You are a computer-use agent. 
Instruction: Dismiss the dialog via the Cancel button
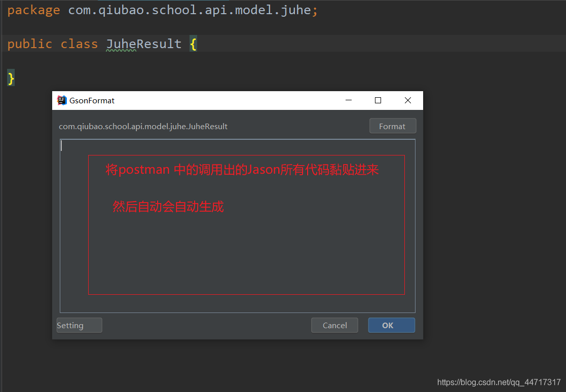pos(334,325)
